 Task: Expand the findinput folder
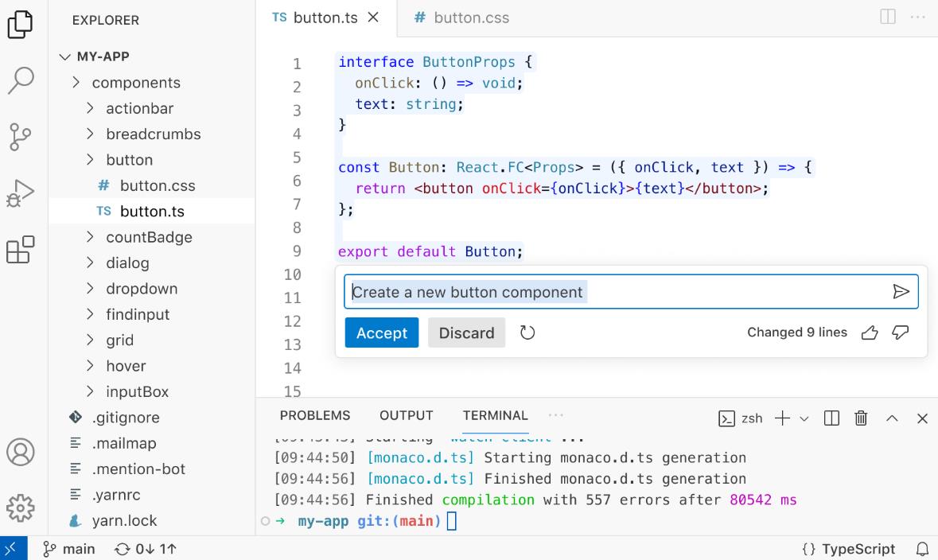[151, 314]
